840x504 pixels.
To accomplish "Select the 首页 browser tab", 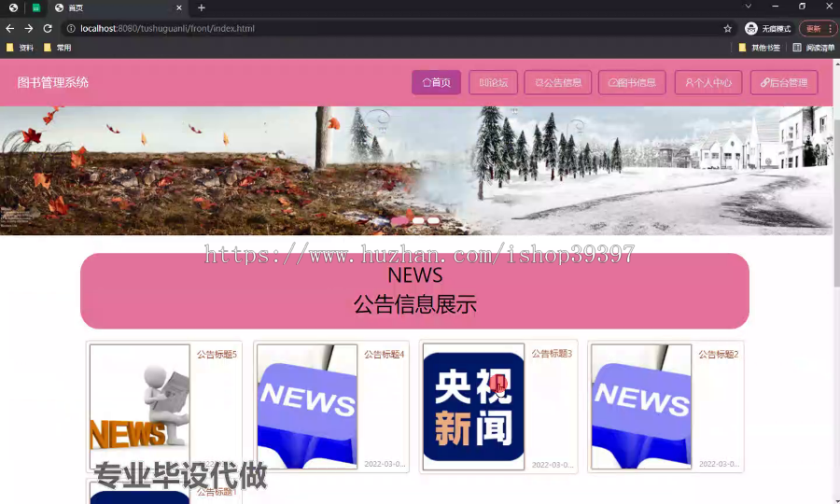I will [x=118, y=7].
